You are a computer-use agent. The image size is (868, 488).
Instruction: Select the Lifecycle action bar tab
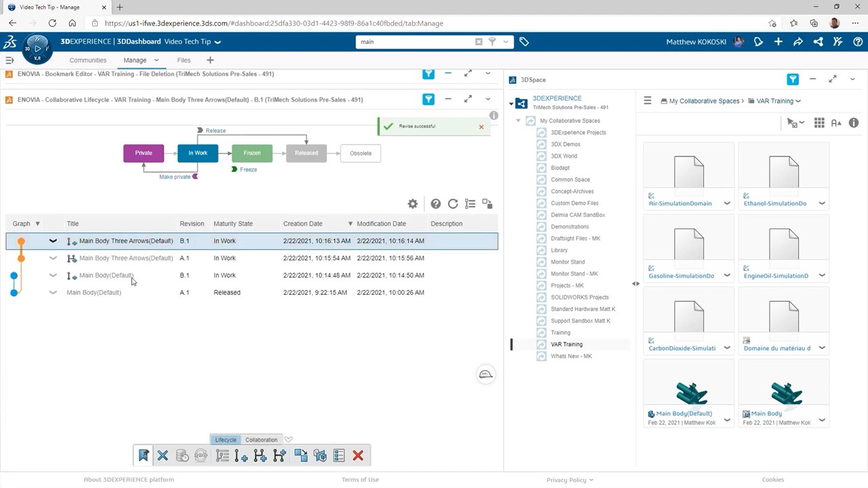pyautogui.click(x=226, y=440)
